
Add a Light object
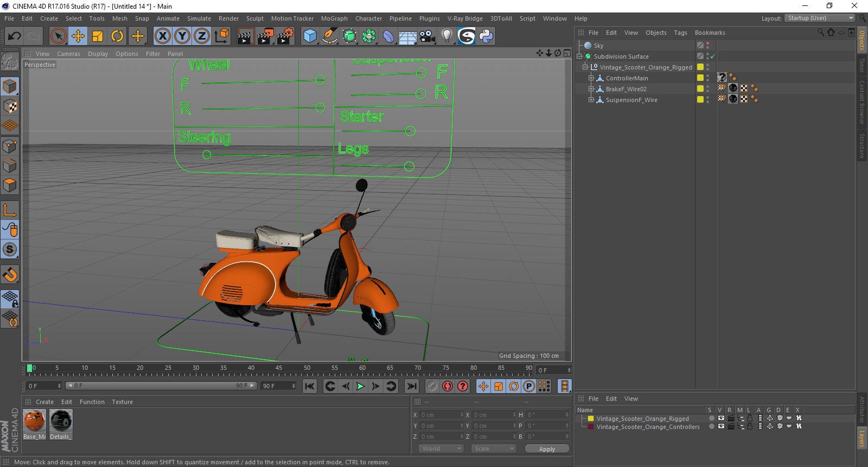click(447, 36)
